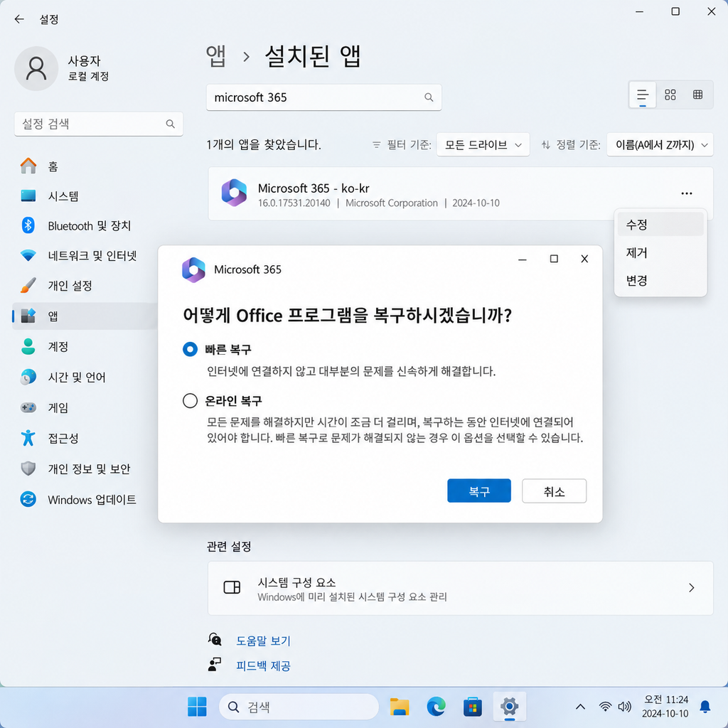The height and width of the screenshot is (728, 728).
Task: Launch Microsoft Edge from taskbar
Action: coord(436,707)
